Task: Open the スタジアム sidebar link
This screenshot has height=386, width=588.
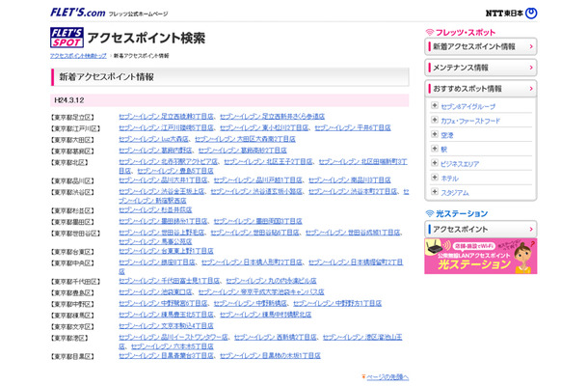Action: (455, 193)
